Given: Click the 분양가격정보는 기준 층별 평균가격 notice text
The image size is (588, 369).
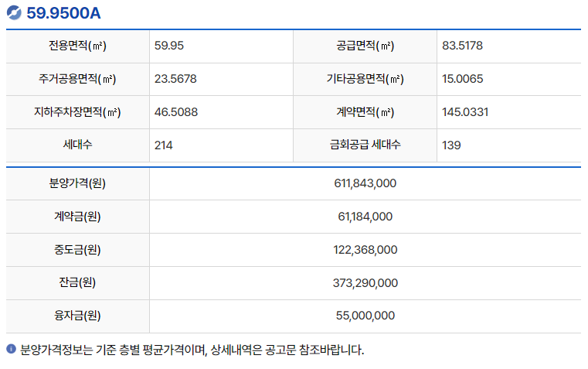Looking at the screenshot, I should [x=192, y=350].
